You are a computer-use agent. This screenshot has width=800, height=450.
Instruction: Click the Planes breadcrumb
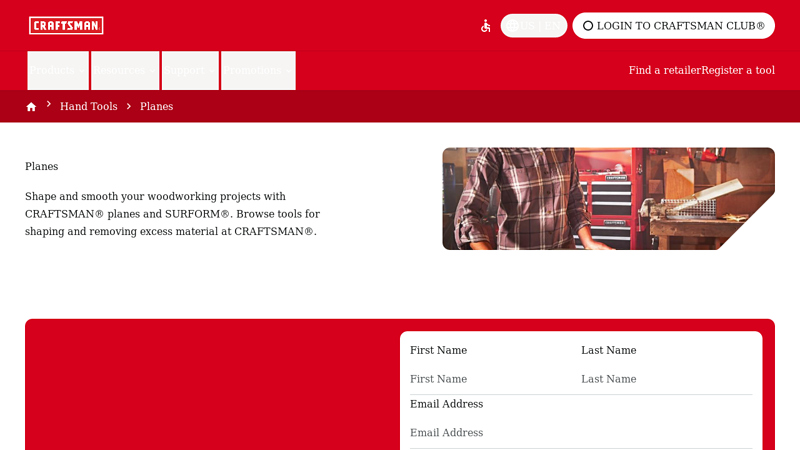pyautogui.click(x=157, y=107)
